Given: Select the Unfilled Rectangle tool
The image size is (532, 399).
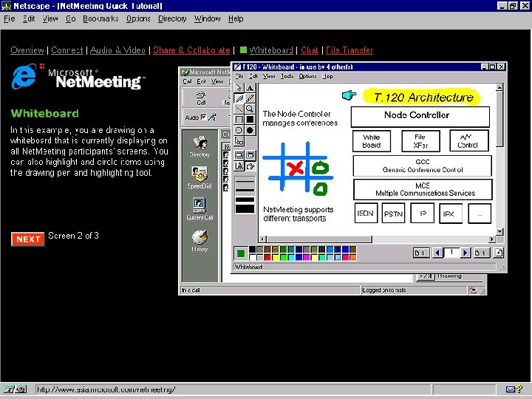Looking at the screenshot, I should click(239, 120).
